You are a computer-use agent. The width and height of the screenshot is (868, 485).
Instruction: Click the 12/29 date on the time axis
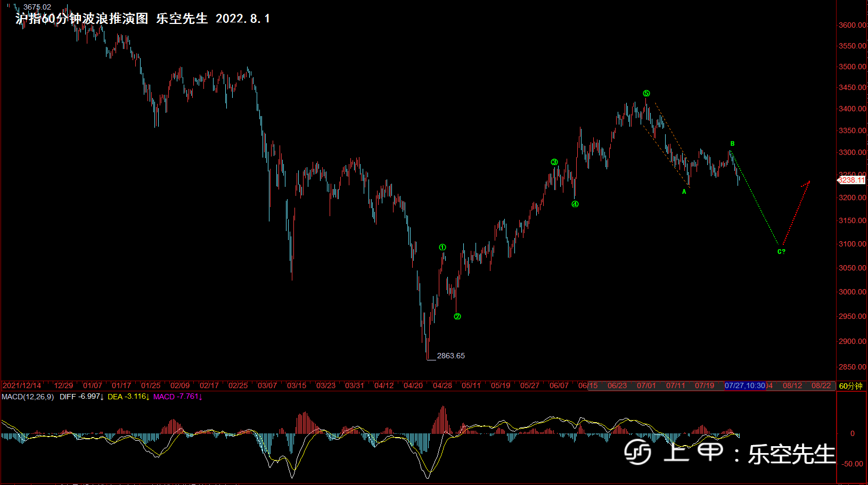click(63, 385)
